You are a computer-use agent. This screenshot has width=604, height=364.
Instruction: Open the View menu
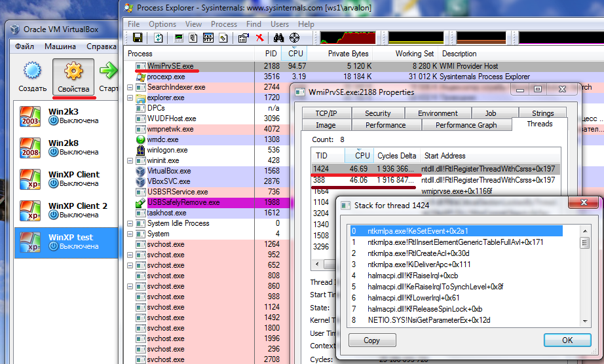pyautogui.click(x=193, y=24)
